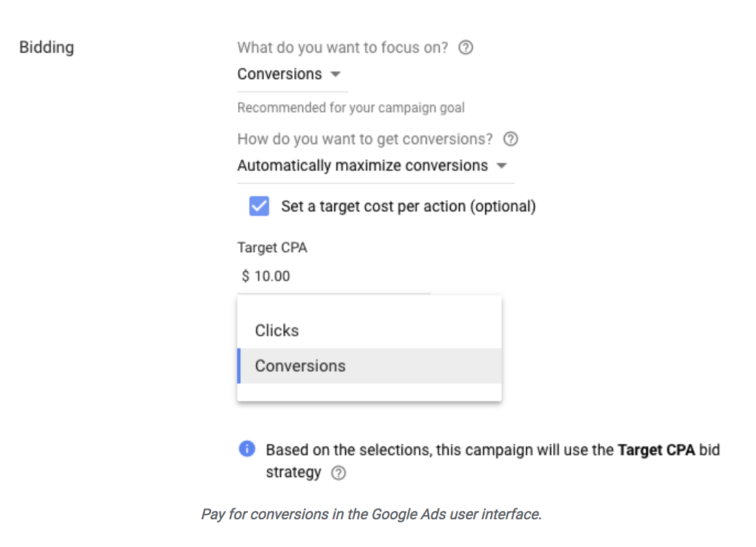Open the Conversions focus dropdown

pyautogui.click(x=280, y=74)
